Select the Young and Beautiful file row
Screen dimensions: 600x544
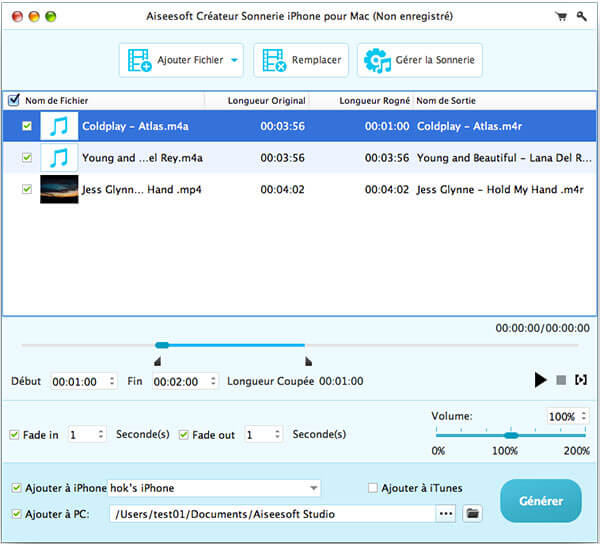click(300, 157)
